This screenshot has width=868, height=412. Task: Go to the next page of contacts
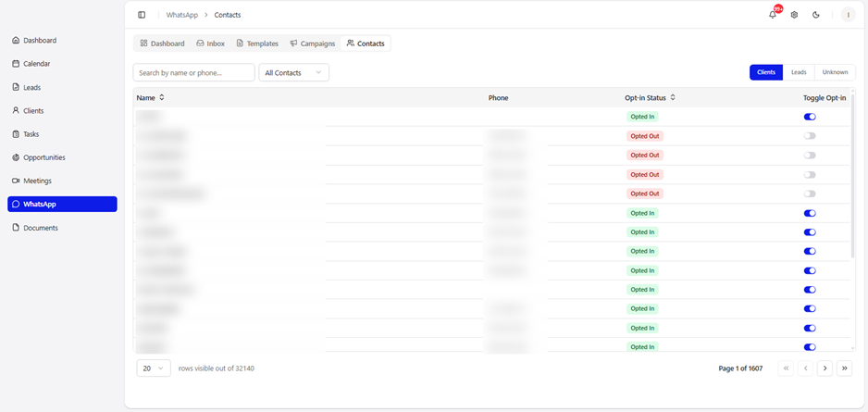point(825,368)
